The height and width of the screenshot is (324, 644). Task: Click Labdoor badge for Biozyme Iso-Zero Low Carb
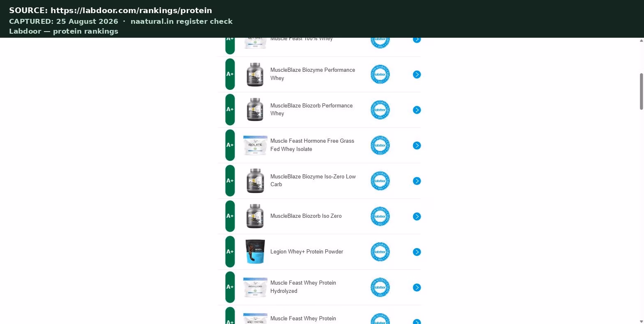[380, 181]
